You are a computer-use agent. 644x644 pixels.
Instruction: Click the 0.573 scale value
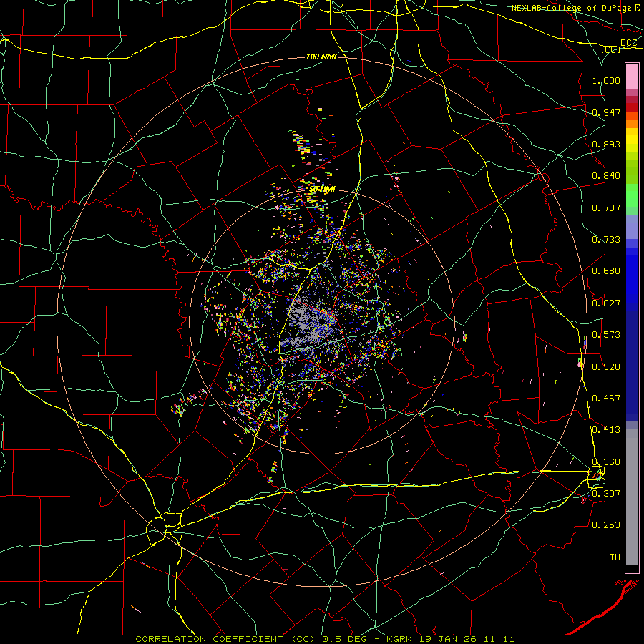pyautogui.click(x=606, y=335)
